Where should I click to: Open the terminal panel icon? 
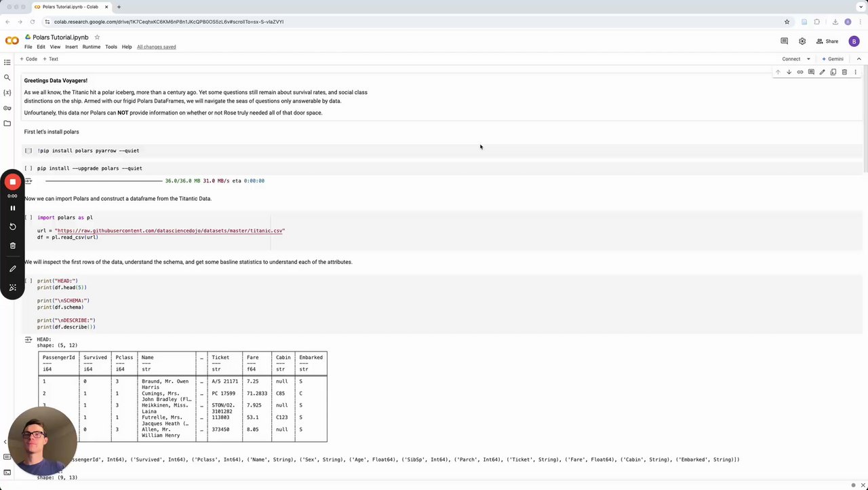point(7,472)
